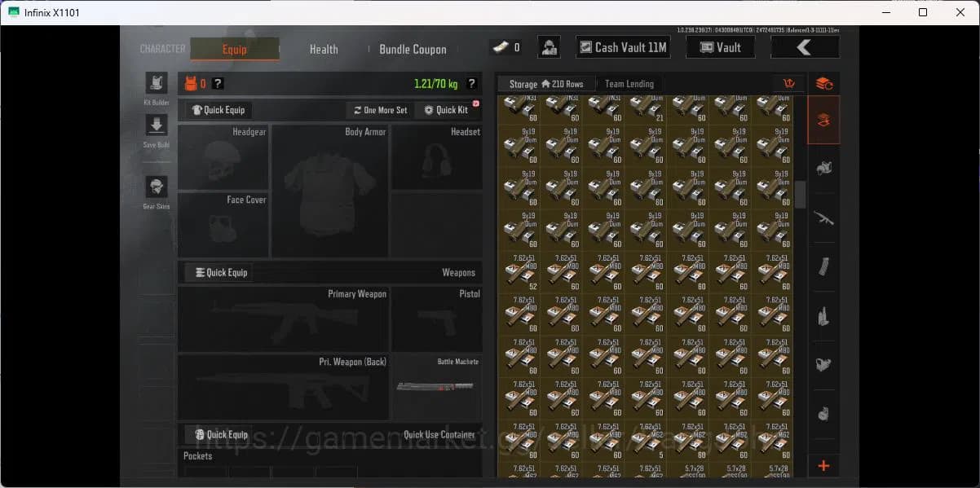This screenshot has height=488, width=980.
Task: Open the Vault button
Action: coord(721,47)
